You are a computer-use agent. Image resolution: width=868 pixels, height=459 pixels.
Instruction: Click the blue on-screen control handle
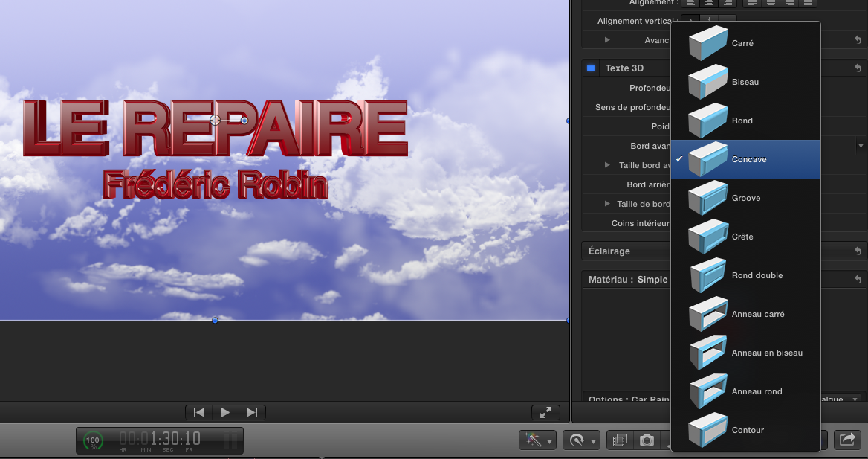click(244, 121)
